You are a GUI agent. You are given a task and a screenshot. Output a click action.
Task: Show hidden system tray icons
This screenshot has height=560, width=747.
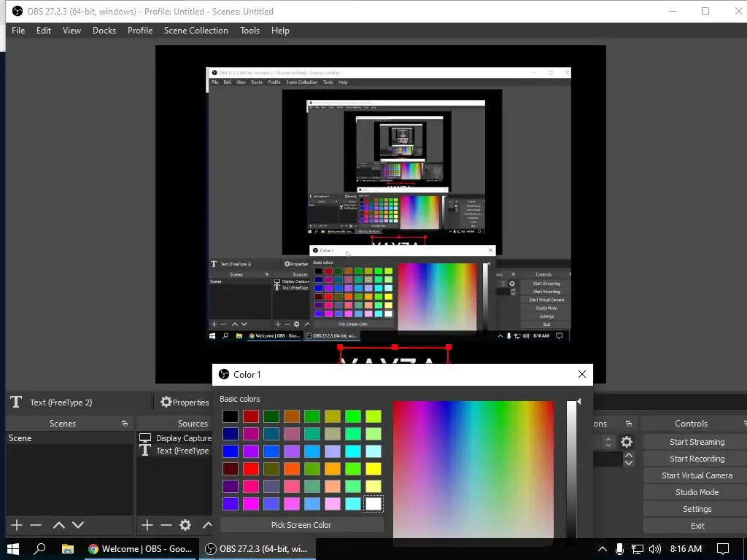pos(602,549)
